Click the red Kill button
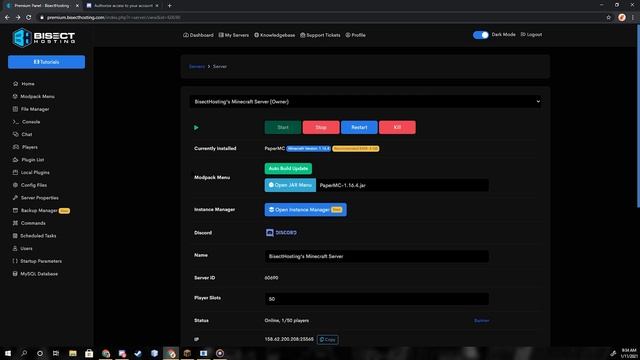 (x=397, y=127)
